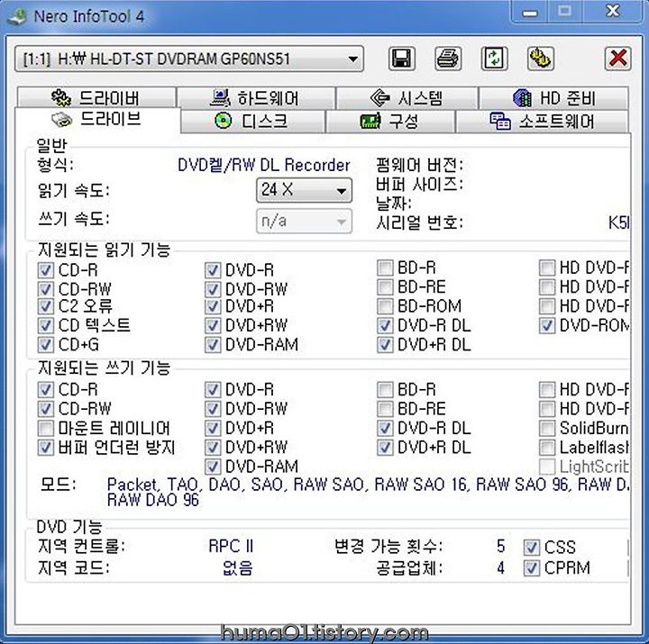Open the drive selection dropdown HL-DT-ST DVDRAM

189,59
